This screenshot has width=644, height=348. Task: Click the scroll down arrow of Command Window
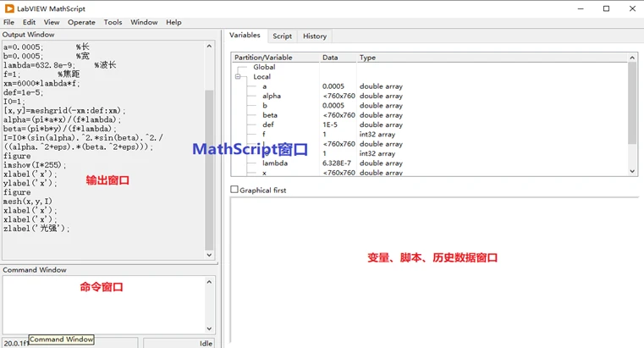point(209,329)
